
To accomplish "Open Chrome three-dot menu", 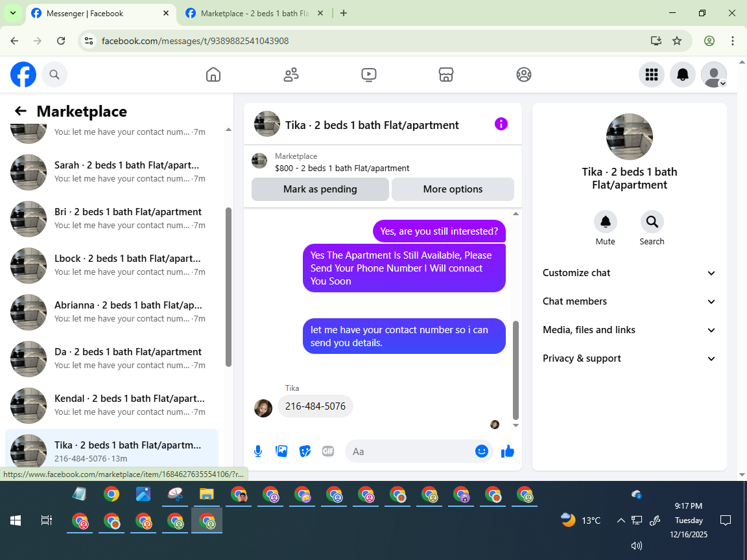I will pos(733,41).
